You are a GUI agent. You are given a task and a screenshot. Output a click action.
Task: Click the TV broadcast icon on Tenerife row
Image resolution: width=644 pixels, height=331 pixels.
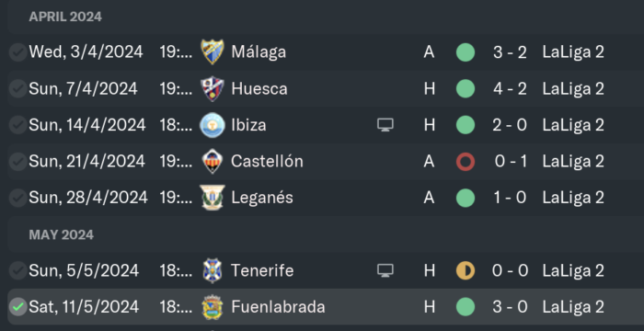pos(385,270)
